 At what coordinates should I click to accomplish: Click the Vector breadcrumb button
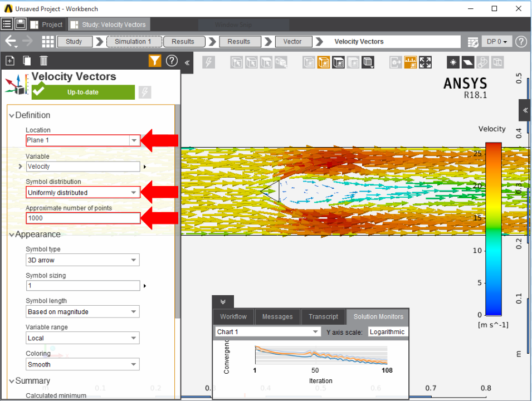click(293, 42)
